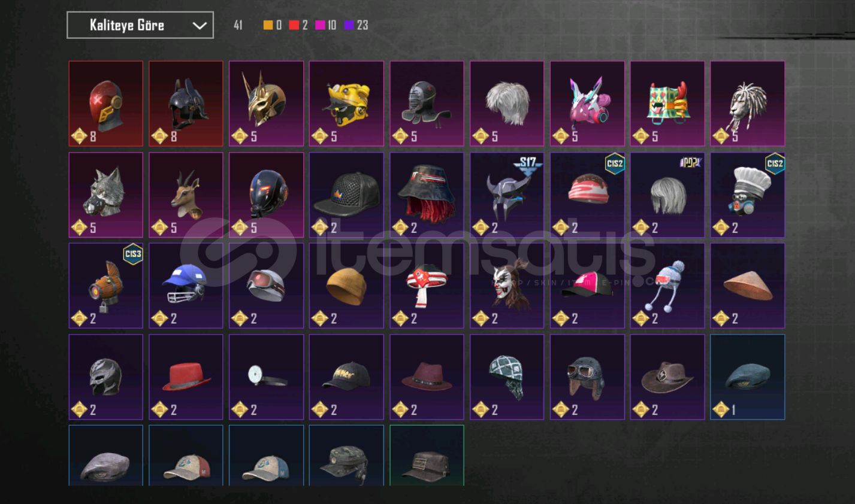The image size is (855, 504).
Task: Select the golden Anubis-style helmet
Action: (x=266, y=104)
